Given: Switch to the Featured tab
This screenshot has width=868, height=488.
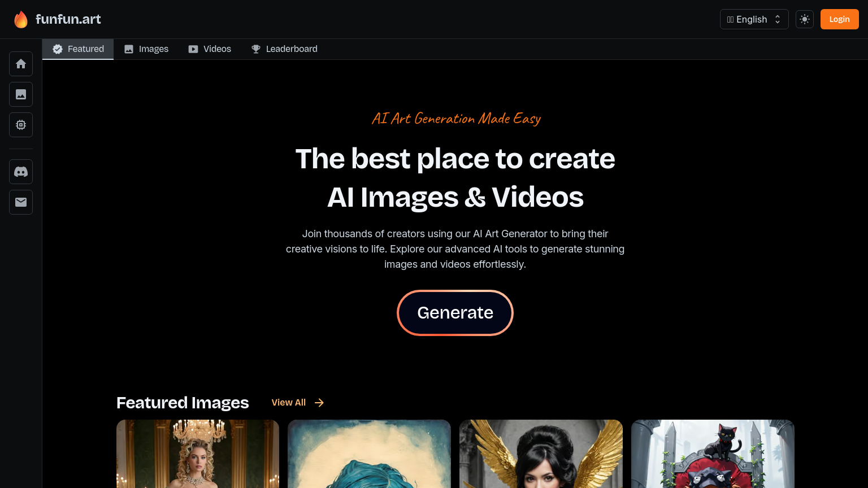Looking at the screenshot, I should [x=78, y=49].
